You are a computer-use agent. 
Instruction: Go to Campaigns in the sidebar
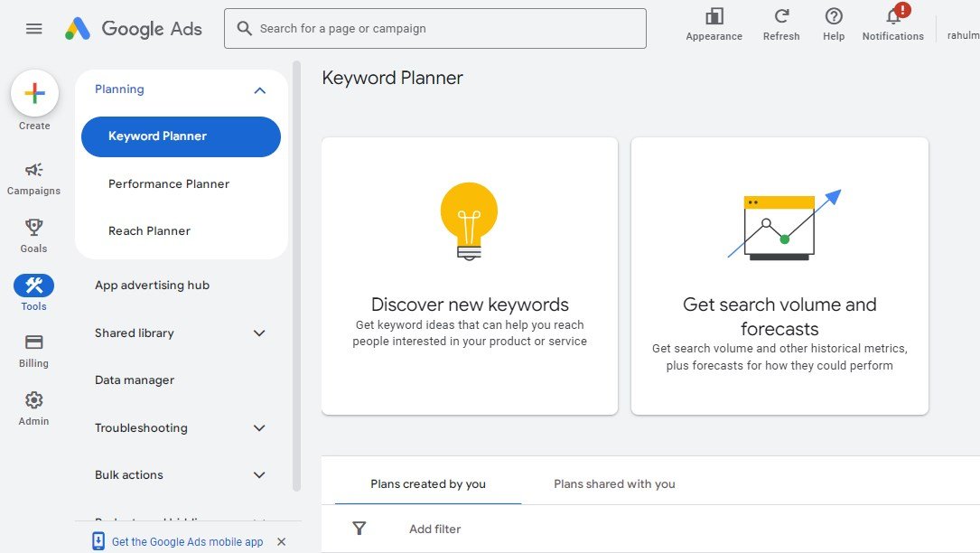click(x=33, y=179)
